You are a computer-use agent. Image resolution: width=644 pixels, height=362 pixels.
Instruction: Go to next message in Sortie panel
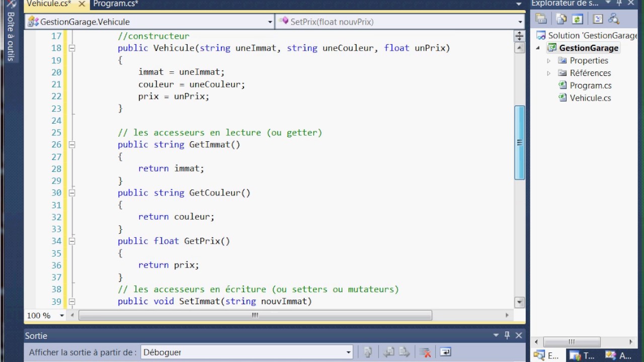click(404, 352)
